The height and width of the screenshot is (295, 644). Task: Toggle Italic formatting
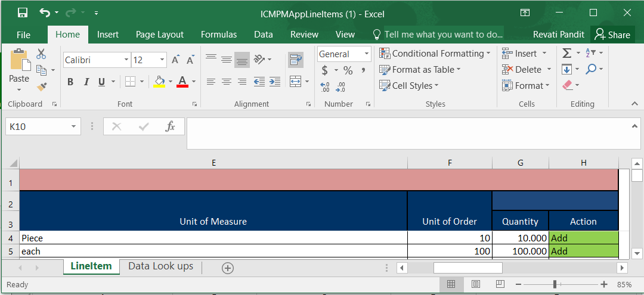(86, 82)
